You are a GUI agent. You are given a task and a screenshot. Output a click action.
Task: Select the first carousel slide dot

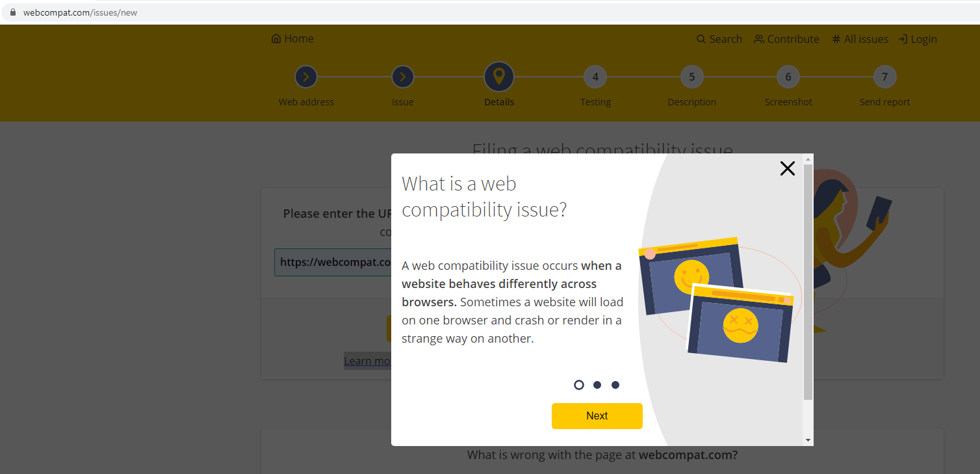coord(579,385)
